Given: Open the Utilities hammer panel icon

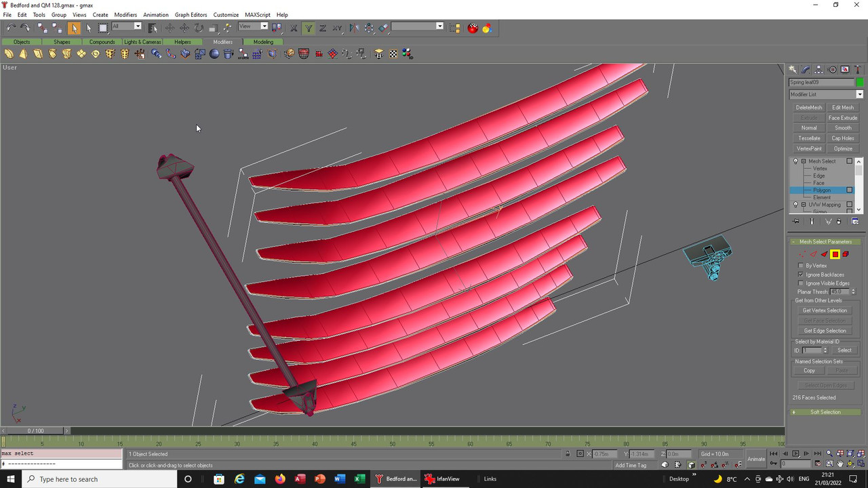Looking at the screenshot, I should tap(859, 69).
